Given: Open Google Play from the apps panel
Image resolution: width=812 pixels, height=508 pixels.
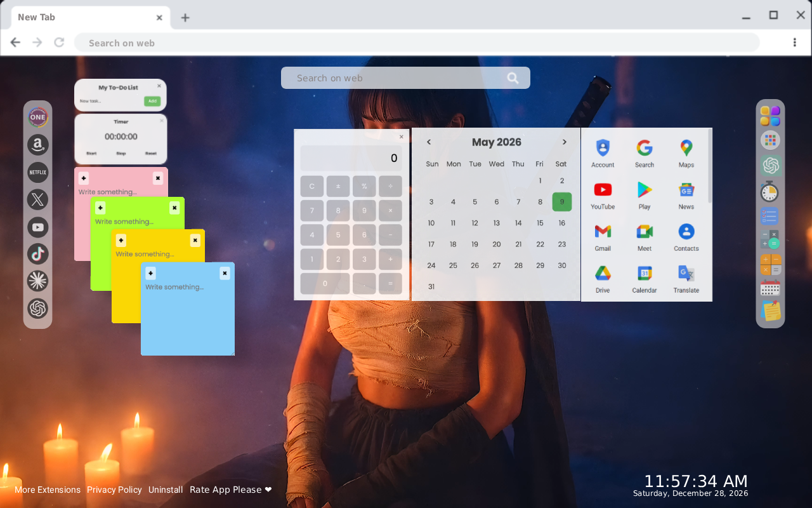Looking at the screenshot, I should (x=645, y=196).
